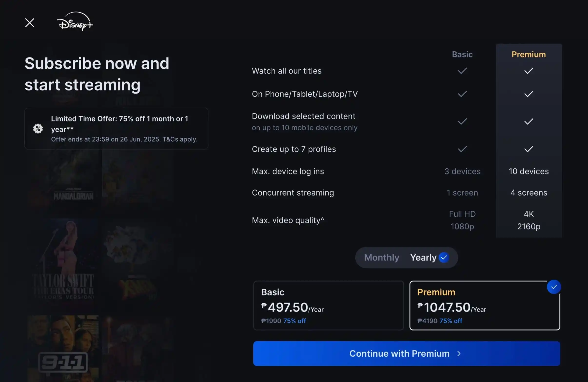Switch billing to Monthly

click(382, 257)
